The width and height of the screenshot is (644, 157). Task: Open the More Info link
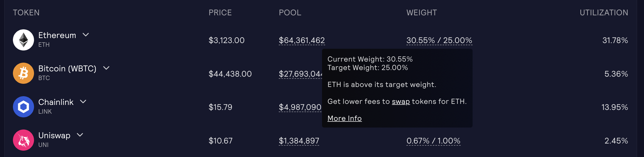344,118
